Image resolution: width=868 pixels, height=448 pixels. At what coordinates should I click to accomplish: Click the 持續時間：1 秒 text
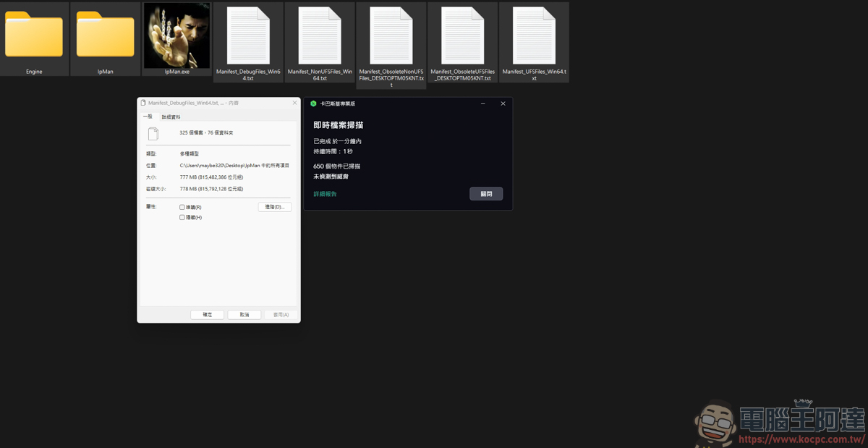coord(333,152)
